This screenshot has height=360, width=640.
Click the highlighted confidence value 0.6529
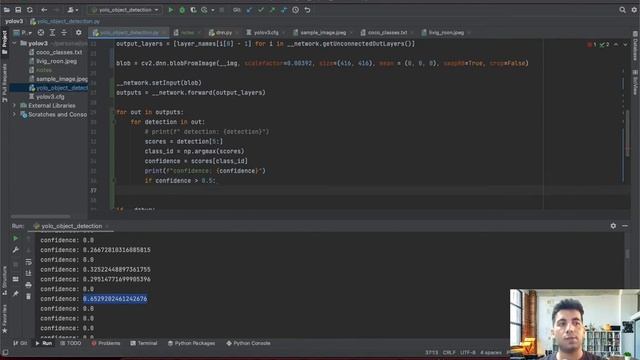(115, 299)
